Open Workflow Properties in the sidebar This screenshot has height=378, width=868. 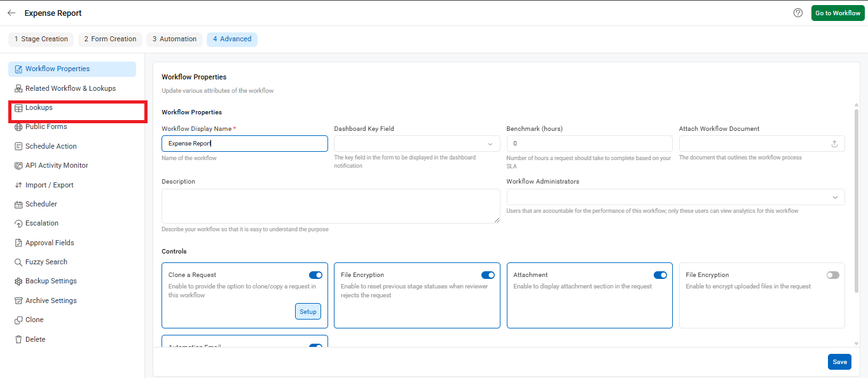(72, 69)
